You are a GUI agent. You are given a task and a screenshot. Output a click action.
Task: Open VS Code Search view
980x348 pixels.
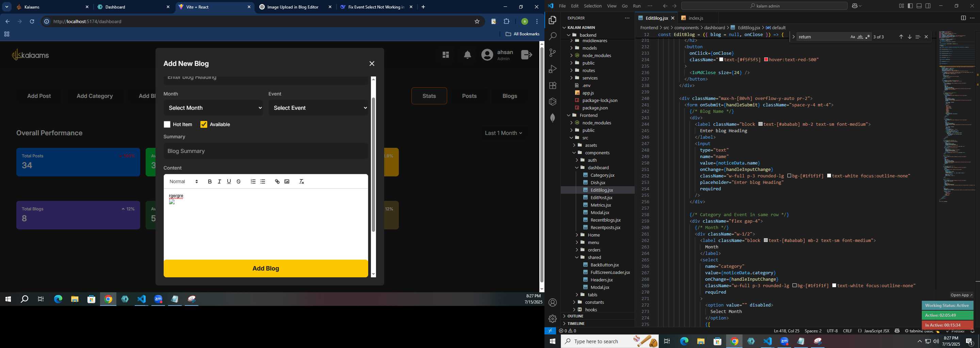pyautogui.click(x=553, y=36)
